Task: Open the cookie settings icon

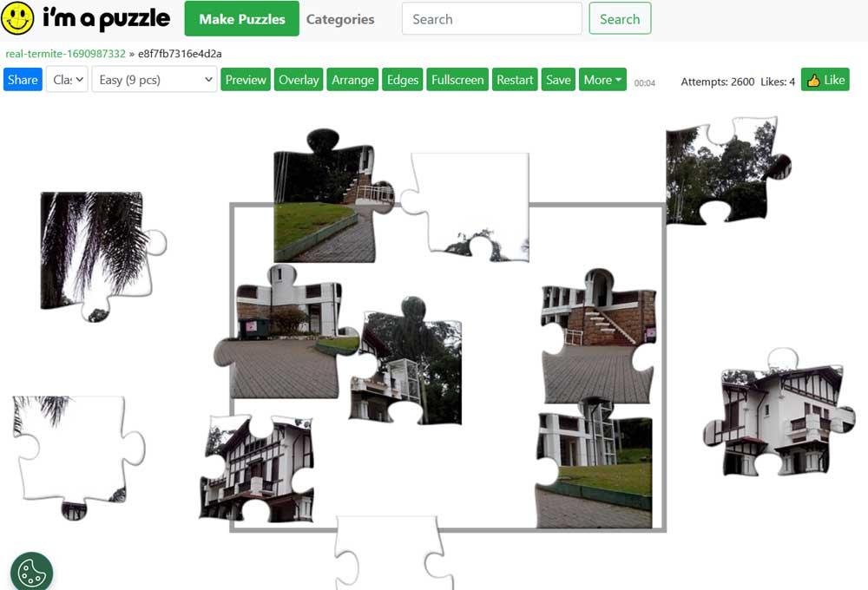Action: coord(31,571)
